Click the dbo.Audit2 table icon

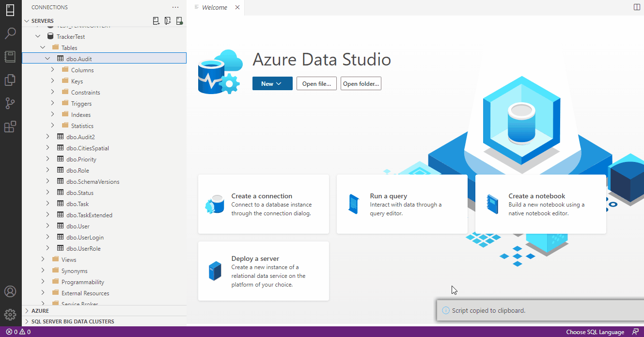(x=61, y=137)
